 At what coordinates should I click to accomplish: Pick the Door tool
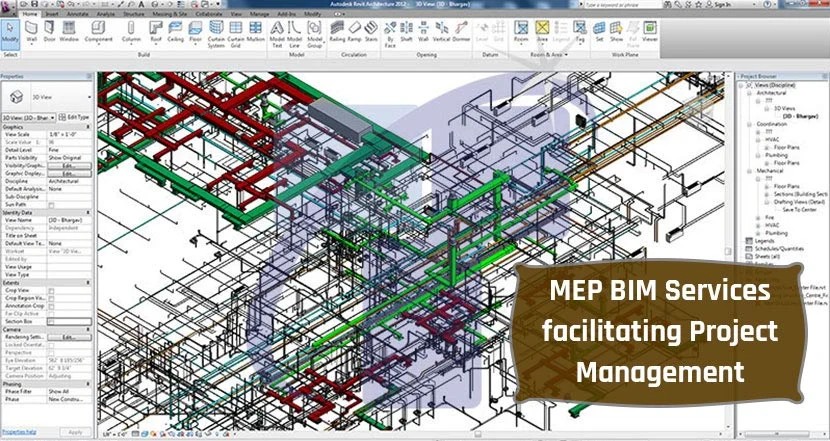(49, 32)
